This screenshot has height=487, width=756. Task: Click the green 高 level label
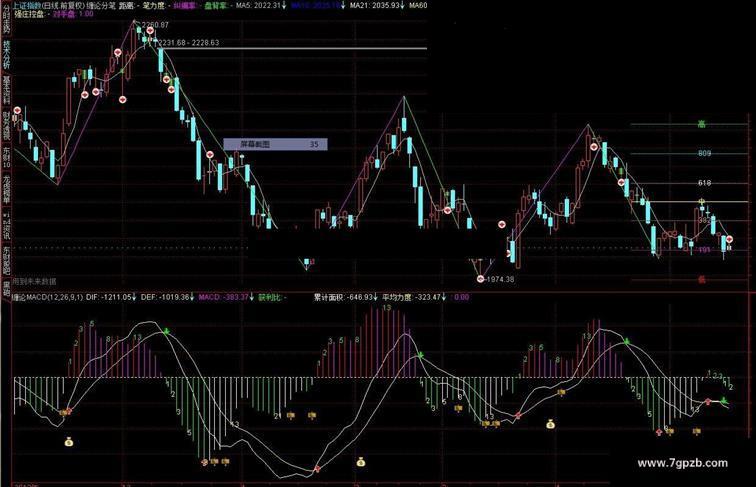pyautogui.click(x=702, y=124)
